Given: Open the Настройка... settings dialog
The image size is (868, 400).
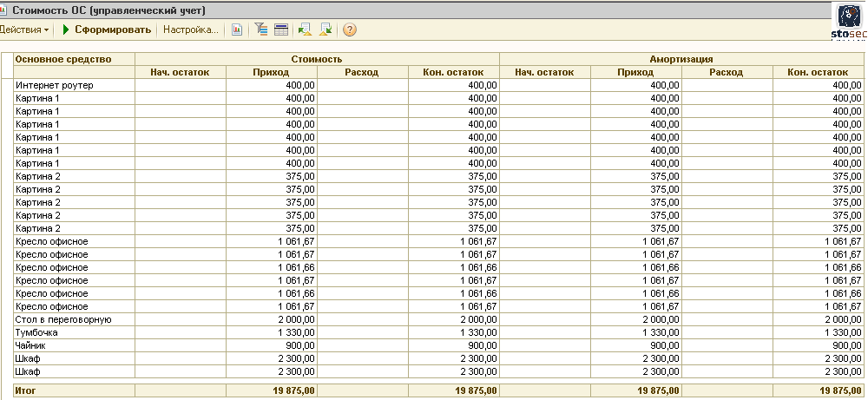Looking at the screenshot, I should coord(190,30).
